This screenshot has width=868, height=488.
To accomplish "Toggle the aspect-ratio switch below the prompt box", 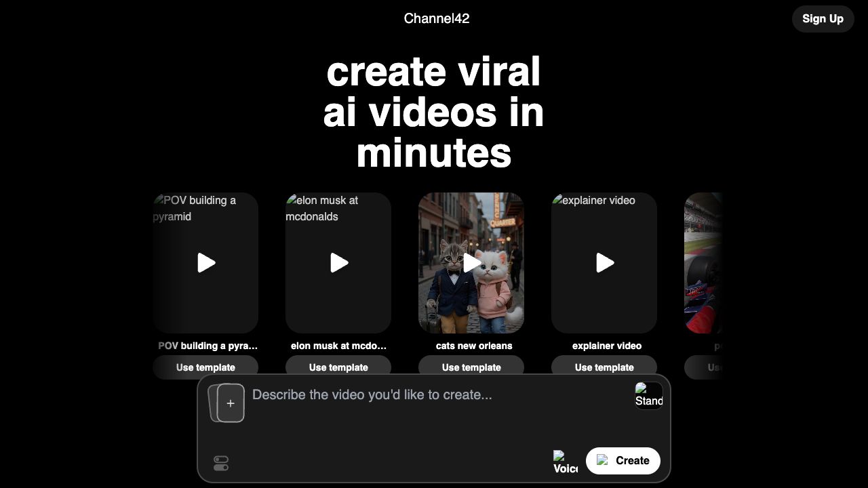I will (220, 463).
